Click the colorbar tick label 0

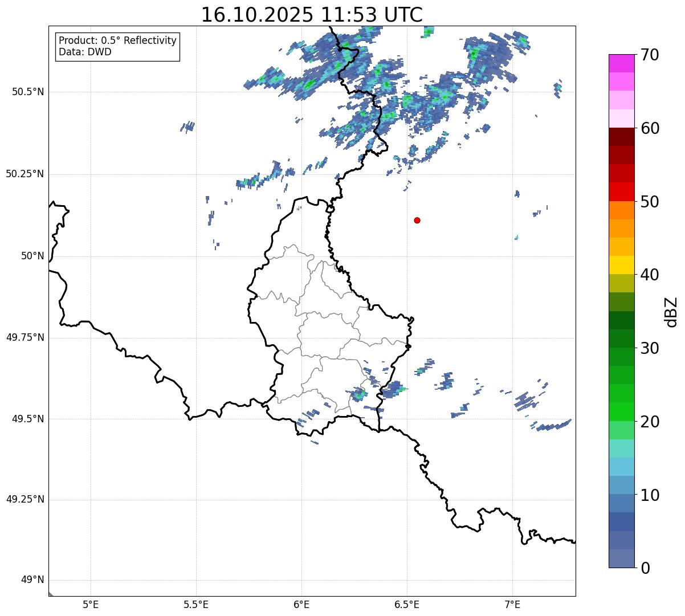pyautogui.click(x=645, y=568)
